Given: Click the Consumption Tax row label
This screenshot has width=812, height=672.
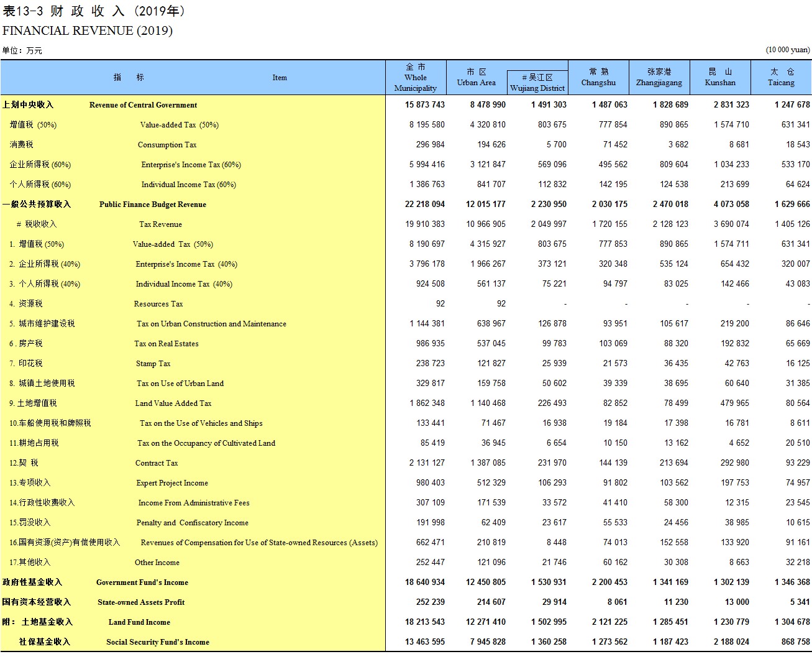Looking at the screenshot, I should tap(167, 145).
